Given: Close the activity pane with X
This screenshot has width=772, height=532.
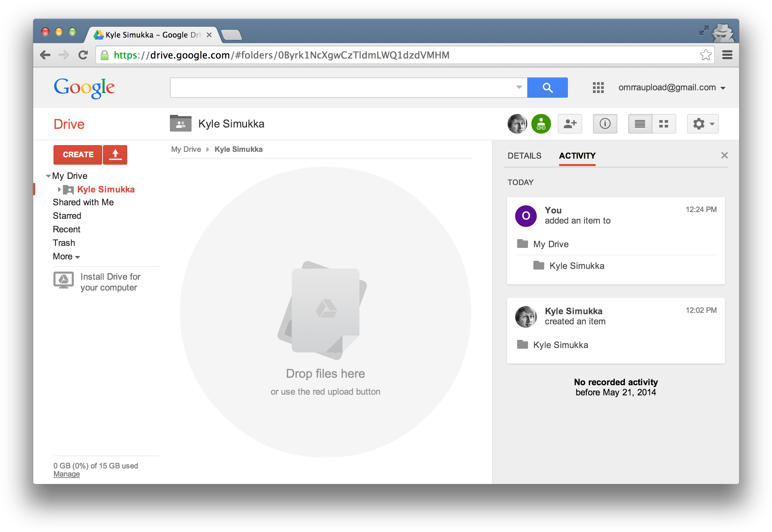Looking at the screenshot, I should tap(724, 155).
